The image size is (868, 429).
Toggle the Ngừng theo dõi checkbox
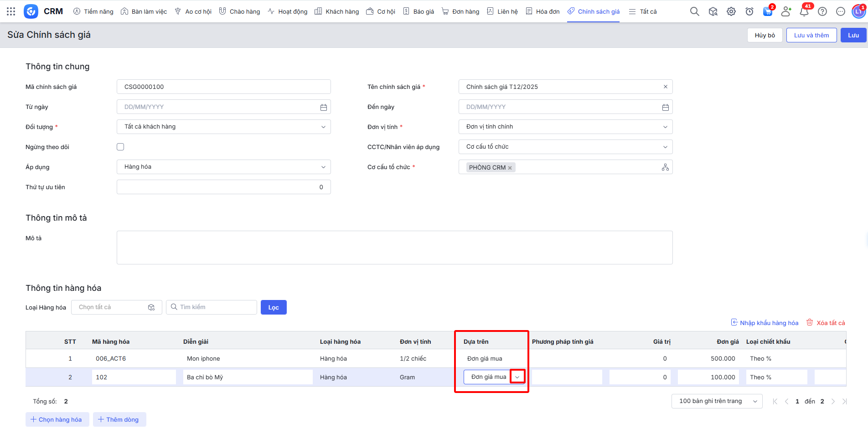tap(120, 147)
